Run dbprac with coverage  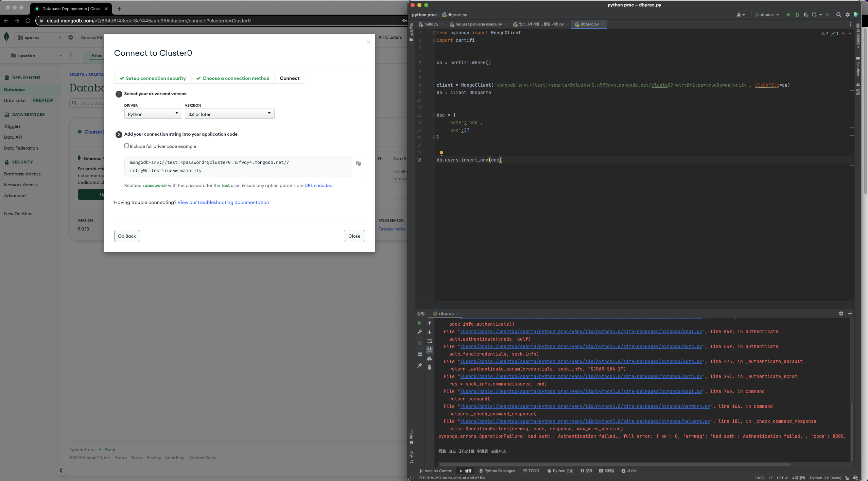coord(805,15)
